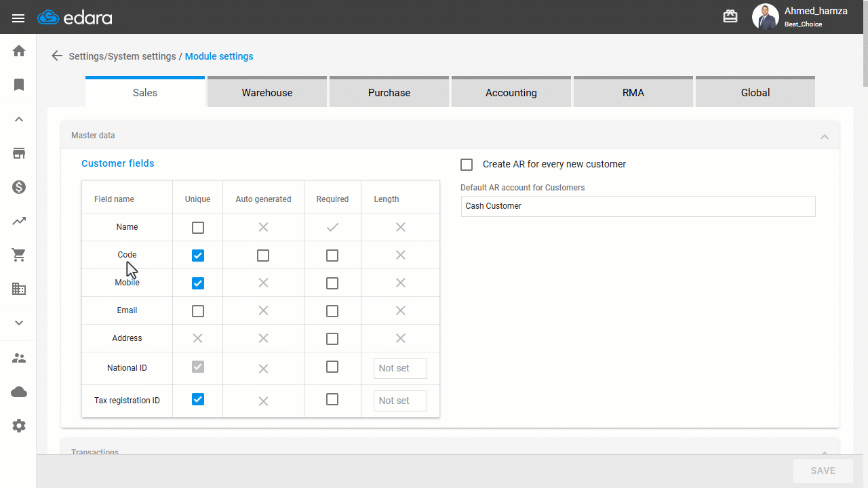Collapse sidebar group with up chevron
The width and height of the screenshot is (868, 488).
pos(19,119)
